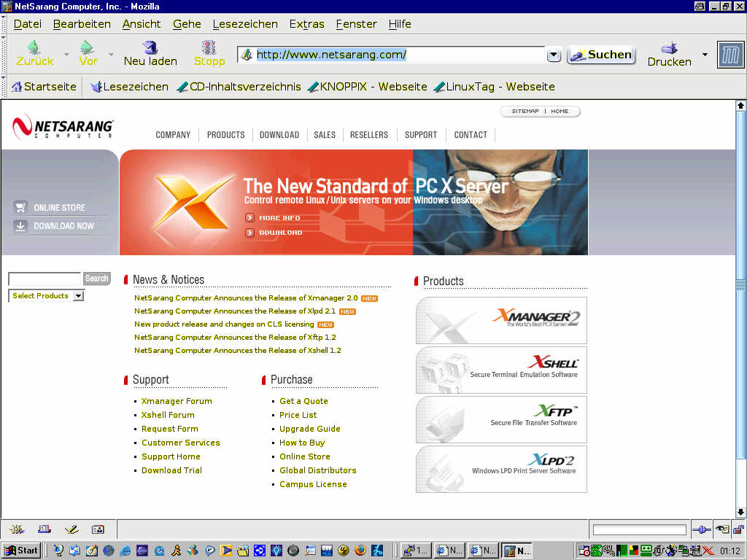Open Composer from the status bar component icons
This screenshot has height=560, width=747.
[x=71, y=529]
